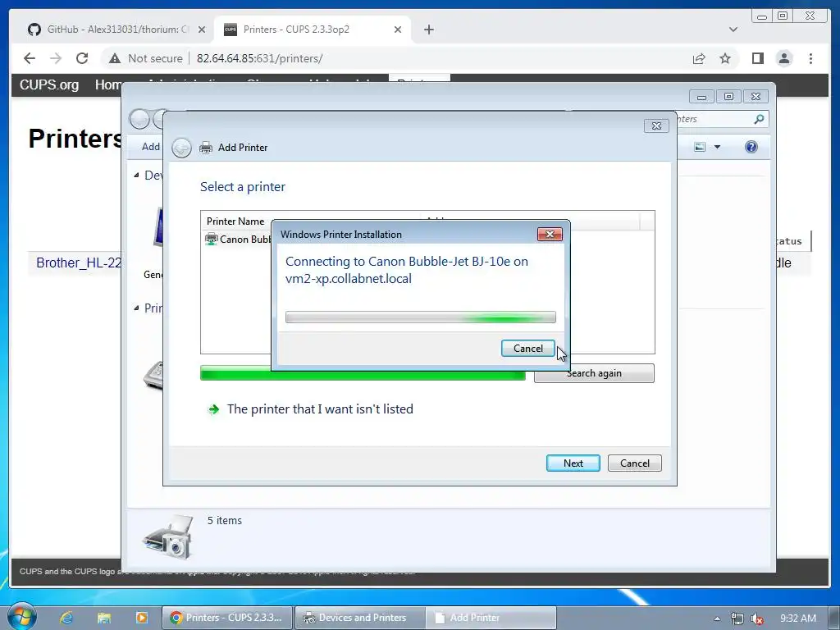Click the network tray icon

click(737, 619)
